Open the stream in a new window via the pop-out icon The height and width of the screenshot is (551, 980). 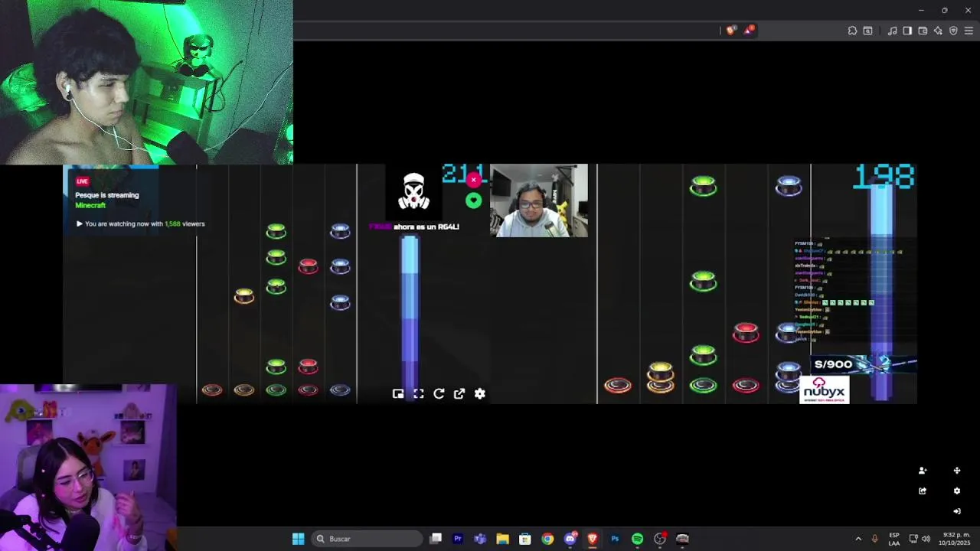[x=459, y=393]
